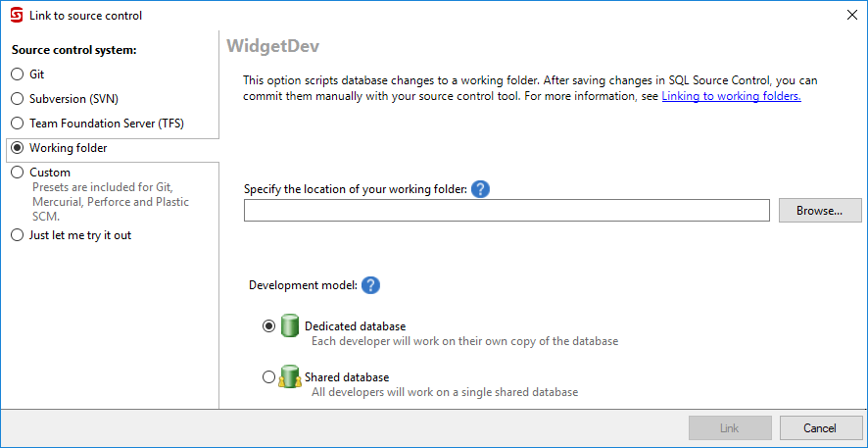
Task: Click the SQL Source Control title bar icon
Action: click(17, 15)
